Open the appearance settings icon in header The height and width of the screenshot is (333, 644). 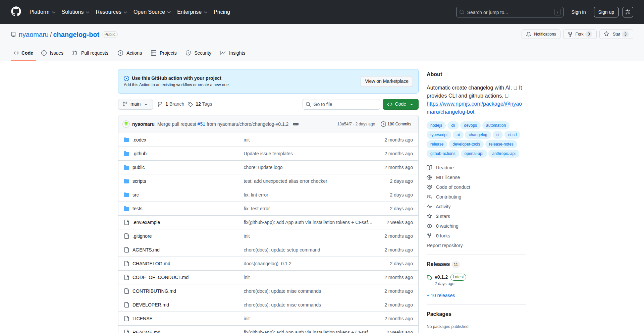coord(628,12)
